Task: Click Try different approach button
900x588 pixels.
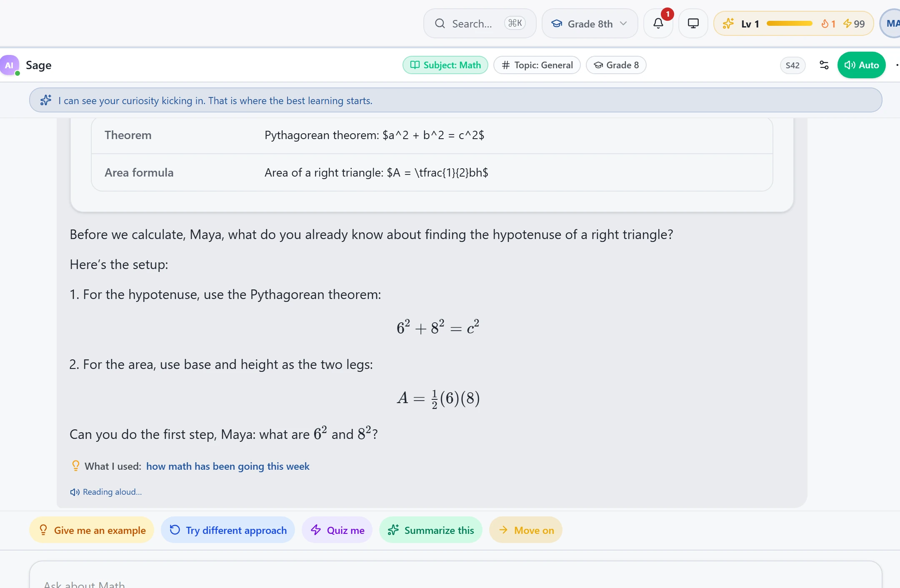Action: coord(228,530)
